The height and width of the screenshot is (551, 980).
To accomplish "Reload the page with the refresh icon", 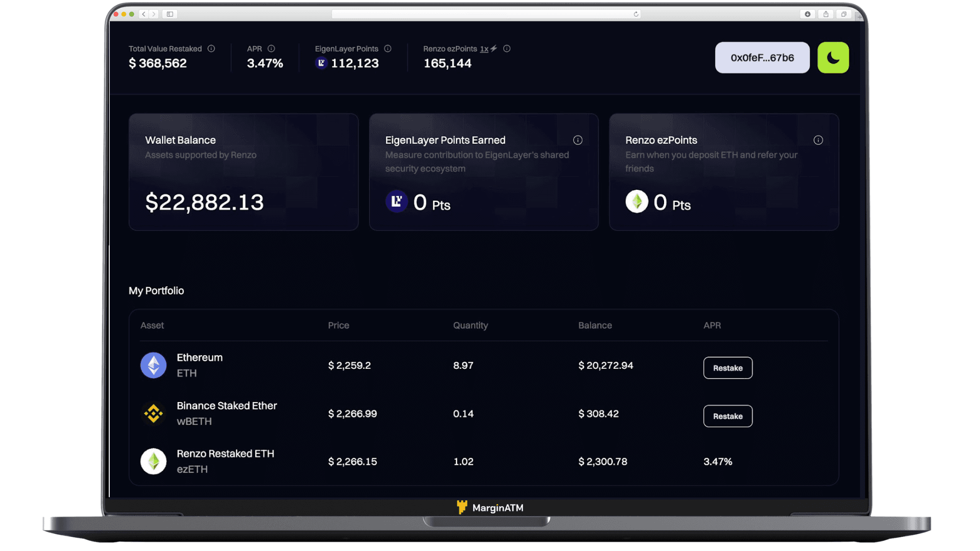I will (636, 14).
